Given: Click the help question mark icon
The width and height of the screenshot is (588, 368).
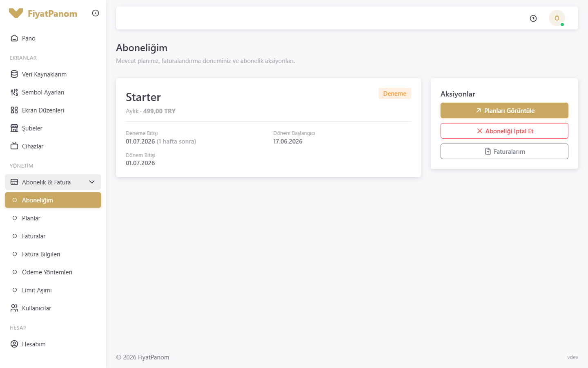Looking at the screenshot, I should pos(533,18).
